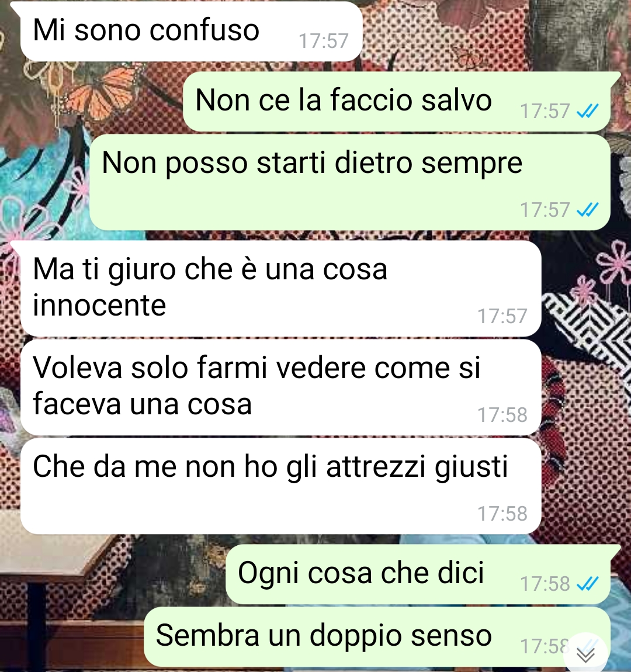Tap read ticks beside 'Ogni cosa che dici'
The width and height of the screenshot is (631, 672).
587,584
